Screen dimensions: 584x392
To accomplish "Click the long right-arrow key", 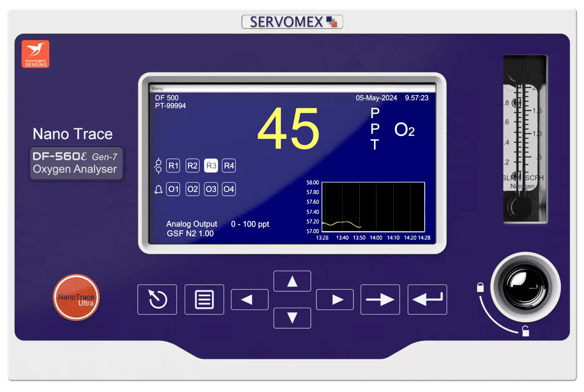I will [380, 299].
